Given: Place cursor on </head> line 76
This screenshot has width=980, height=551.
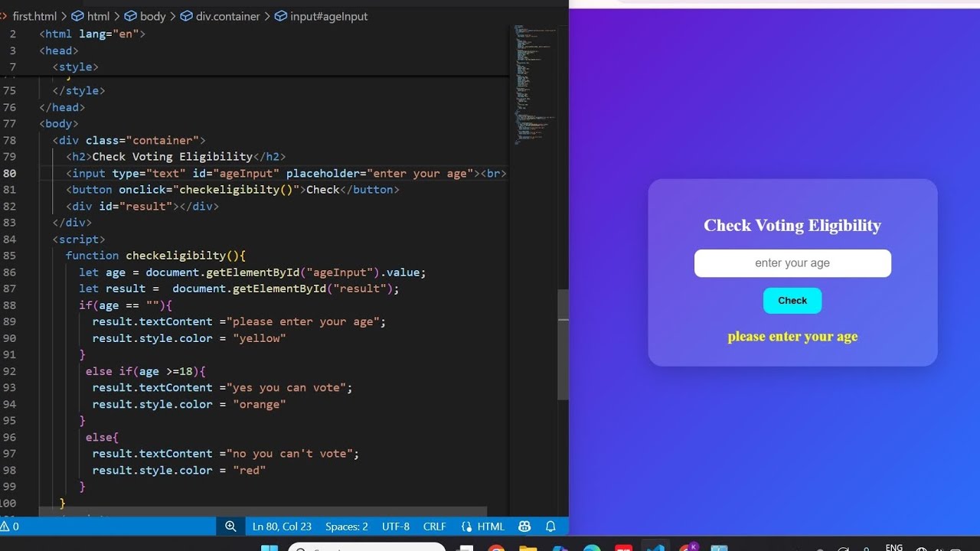Looking at the screenshot, I should (62, 107).
